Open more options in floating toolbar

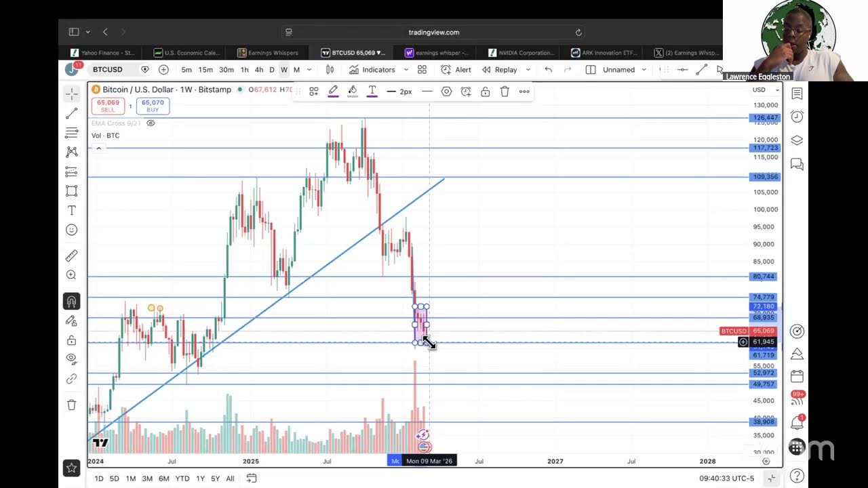(x=524, y=91)
